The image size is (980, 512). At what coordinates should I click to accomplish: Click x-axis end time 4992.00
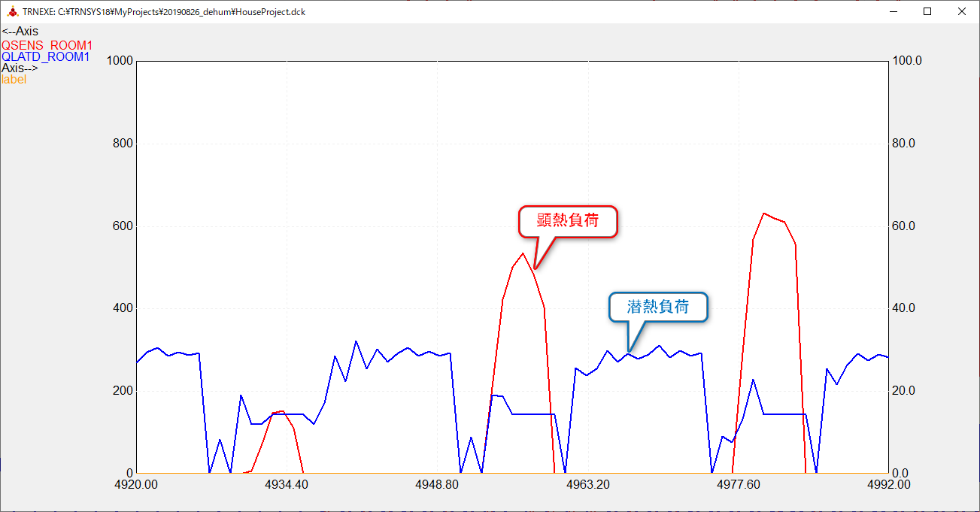tap(888, 484)
